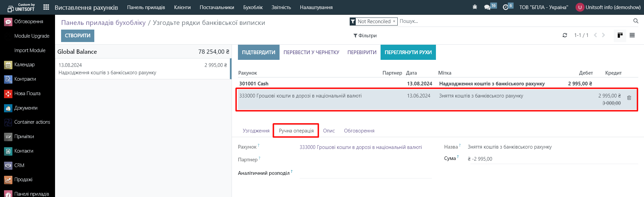This screenshot has width=644, height=197.
Task: Open the Звітність menu
Action: tap(281, 7)
